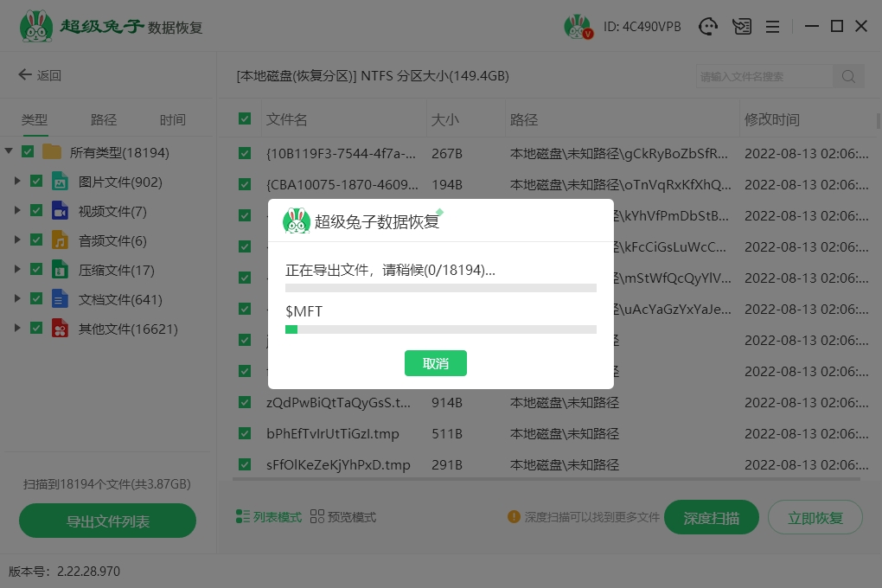Toggle the select-all checkbox in file header
882x588 pixels.
245,119
